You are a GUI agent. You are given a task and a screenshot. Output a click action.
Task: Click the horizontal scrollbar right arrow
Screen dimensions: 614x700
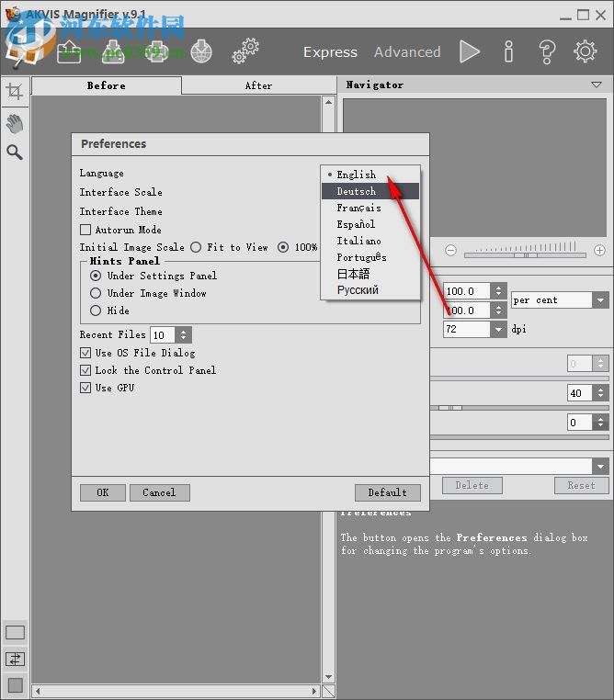pos(314,691)
